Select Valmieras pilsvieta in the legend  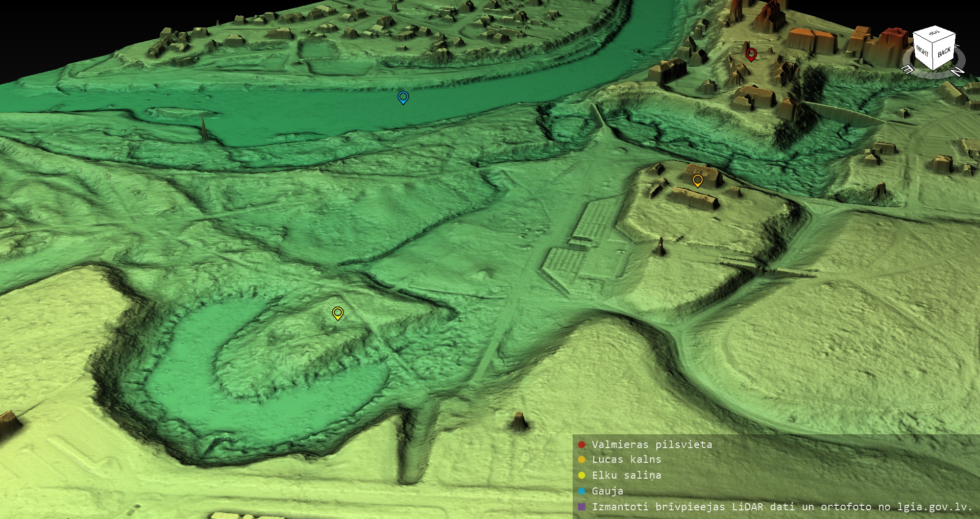(652, 444)
